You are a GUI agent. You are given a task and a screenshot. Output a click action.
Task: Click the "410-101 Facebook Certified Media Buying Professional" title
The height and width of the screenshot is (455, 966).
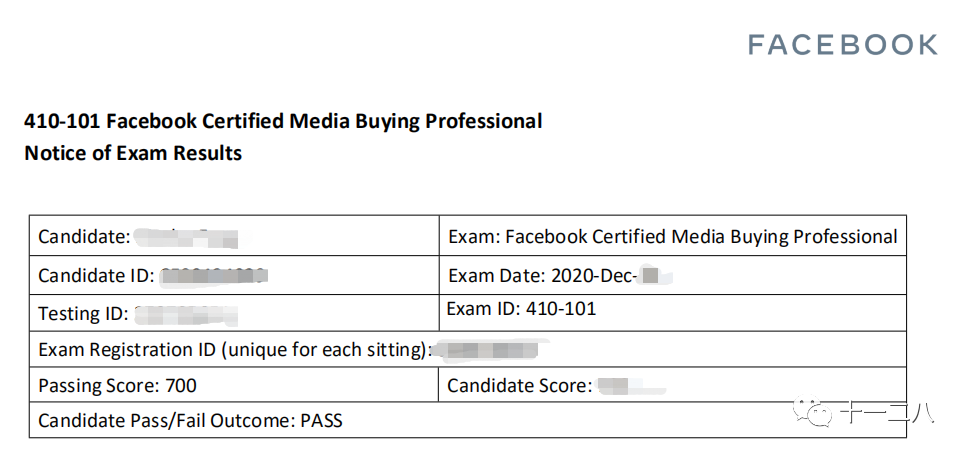283,122
